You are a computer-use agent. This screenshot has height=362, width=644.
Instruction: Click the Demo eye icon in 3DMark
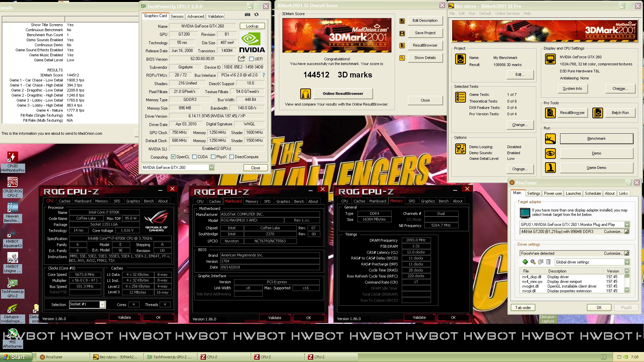(550, 154)
